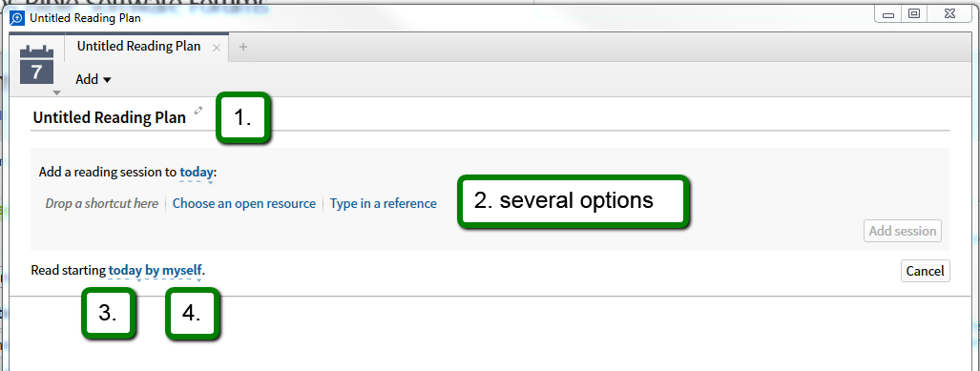The width and height of the screenshot is (980, 371).
Task: Choose an open resource link
Action: pyautogui.click(x=243, y=203)
